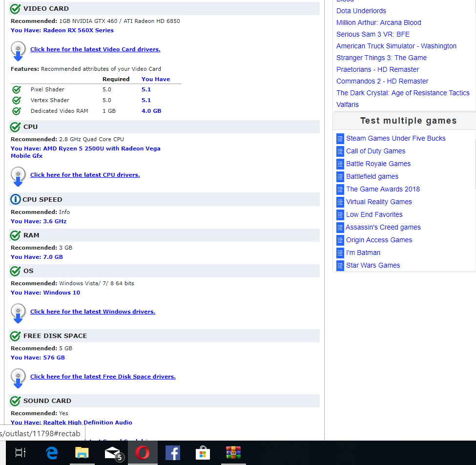476x465 pixels.
Task: Click the video card driver download icon
Action: [18, 51]
